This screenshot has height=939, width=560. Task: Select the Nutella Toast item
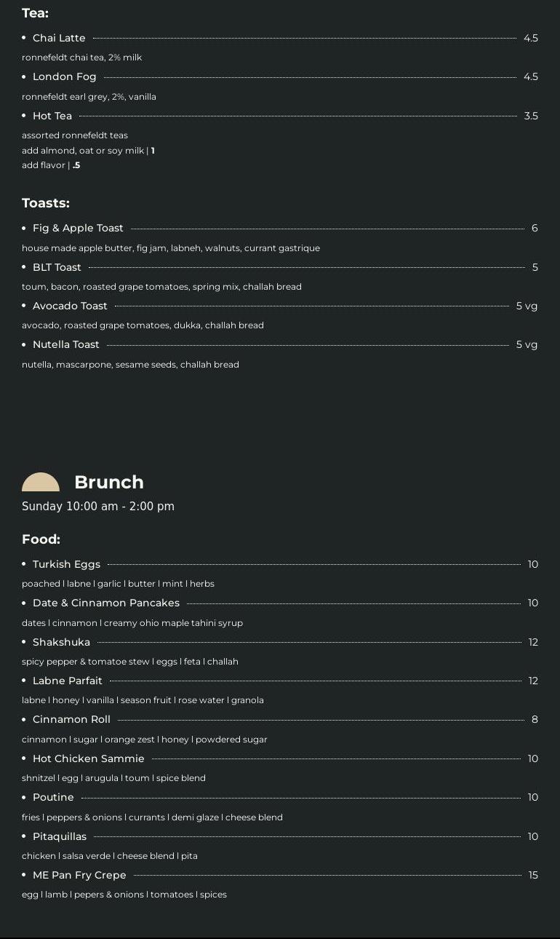[65, 344]
